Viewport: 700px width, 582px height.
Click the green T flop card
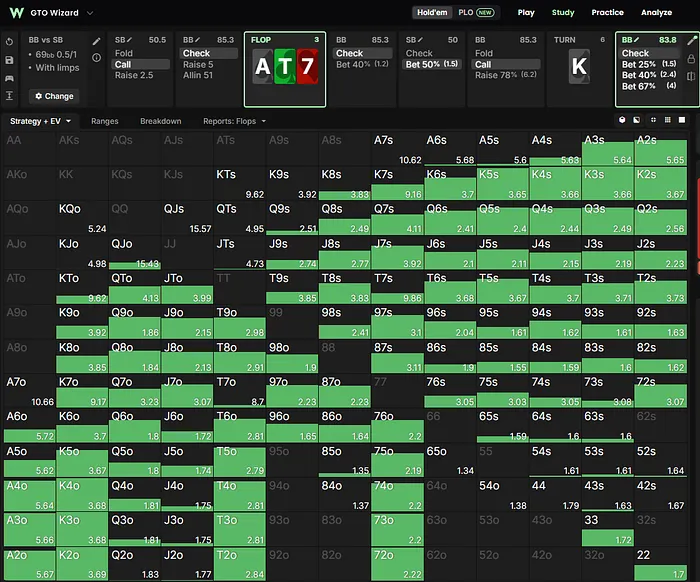click(285, 67)
